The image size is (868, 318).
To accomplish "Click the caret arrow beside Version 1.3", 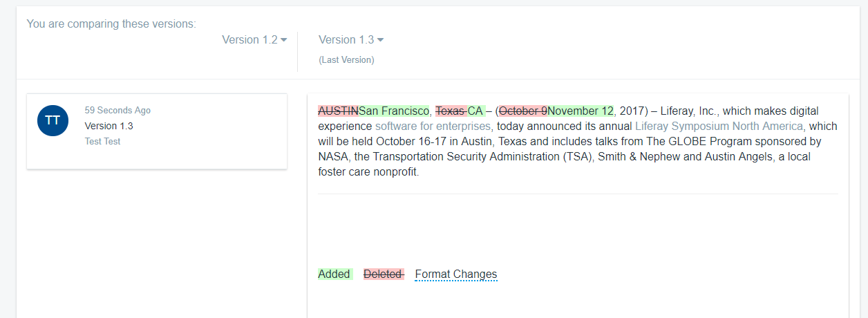I will pos(380,40).
